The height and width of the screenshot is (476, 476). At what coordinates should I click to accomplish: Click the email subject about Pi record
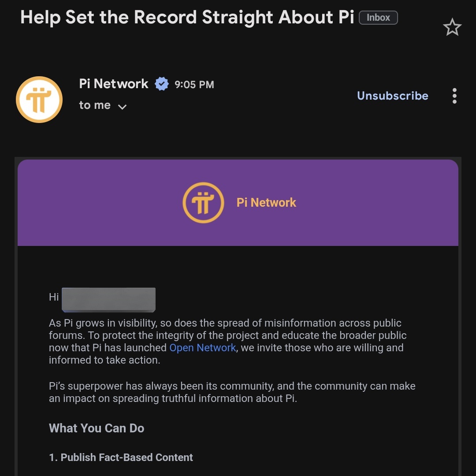[187, 18]
